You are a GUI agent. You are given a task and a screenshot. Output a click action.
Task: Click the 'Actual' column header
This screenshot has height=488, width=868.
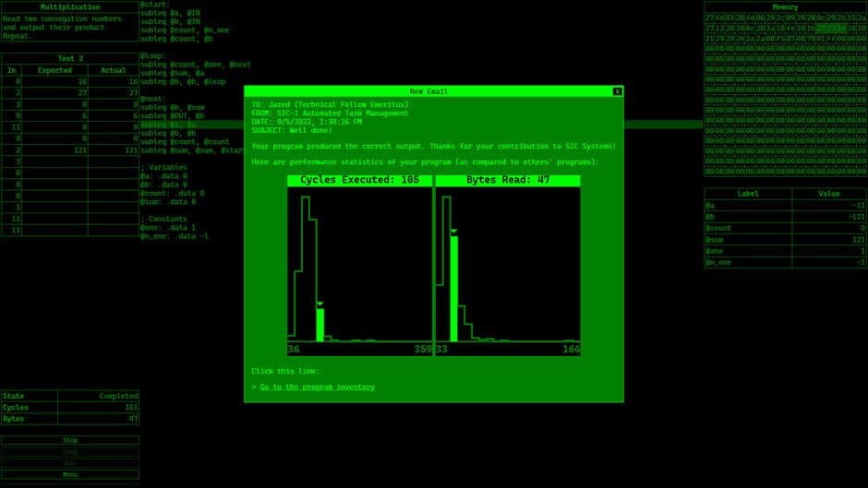pos(114,70)
